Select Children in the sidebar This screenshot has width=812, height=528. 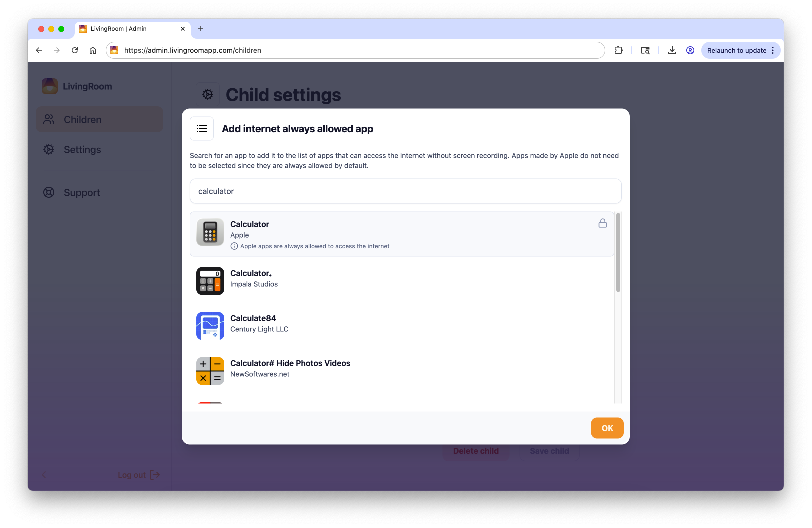(82, 119)
